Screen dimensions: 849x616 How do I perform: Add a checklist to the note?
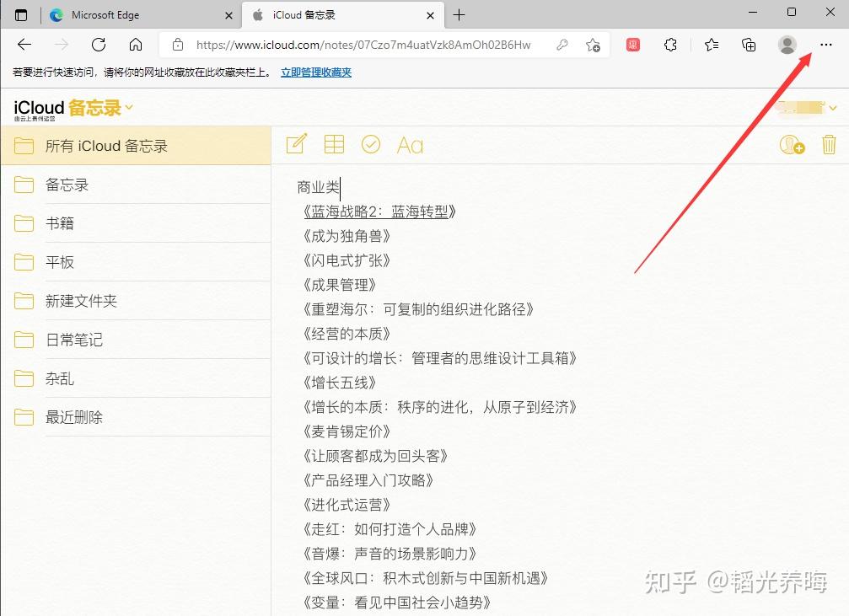(x=371, y=144)
